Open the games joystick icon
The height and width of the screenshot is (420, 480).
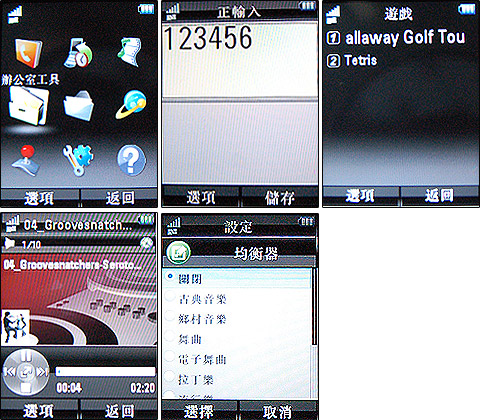[26, 160]
